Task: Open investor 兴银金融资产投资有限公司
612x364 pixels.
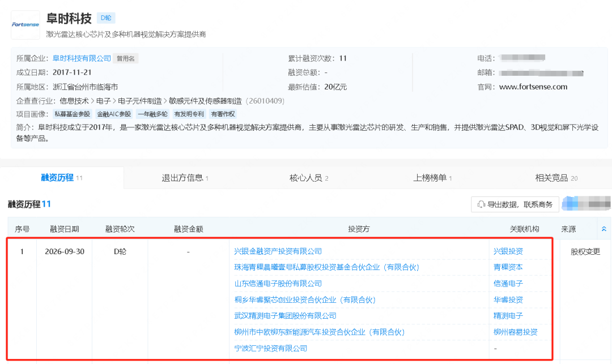Action: [278, 251]
